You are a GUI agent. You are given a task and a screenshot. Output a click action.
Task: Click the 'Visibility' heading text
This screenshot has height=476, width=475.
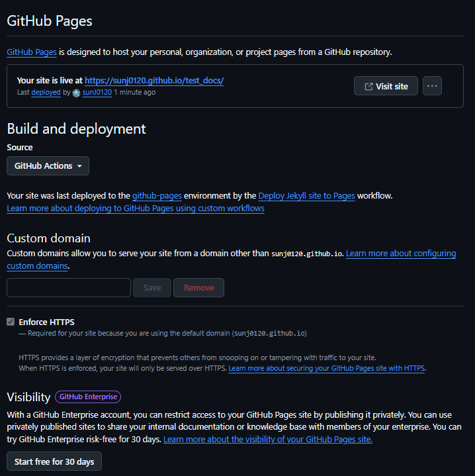click(28, 397)
